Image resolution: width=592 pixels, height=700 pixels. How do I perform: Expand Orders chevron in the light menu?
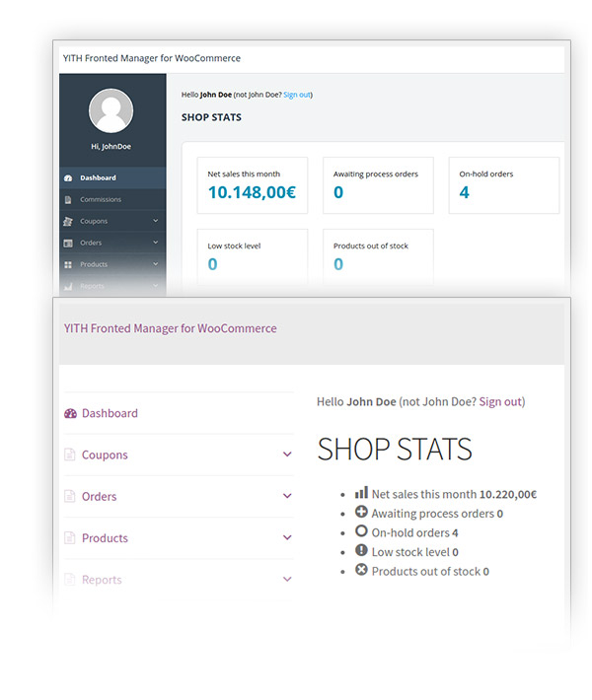(x=287, y=497)
